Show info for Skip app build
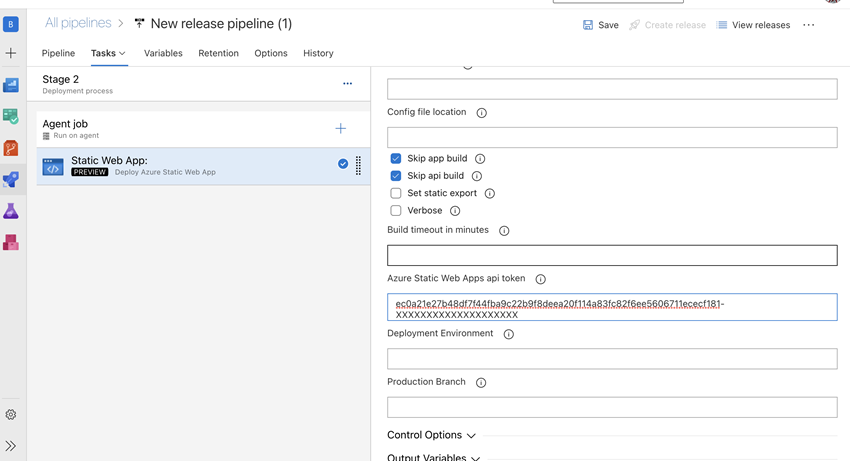850x461 pixels. 480,159
